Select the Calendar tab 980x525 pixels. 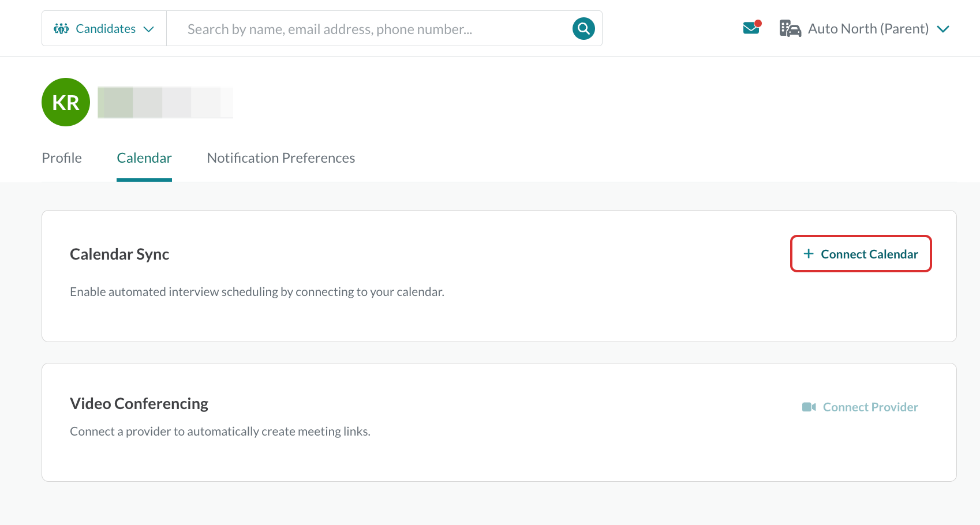coord(144,158)
